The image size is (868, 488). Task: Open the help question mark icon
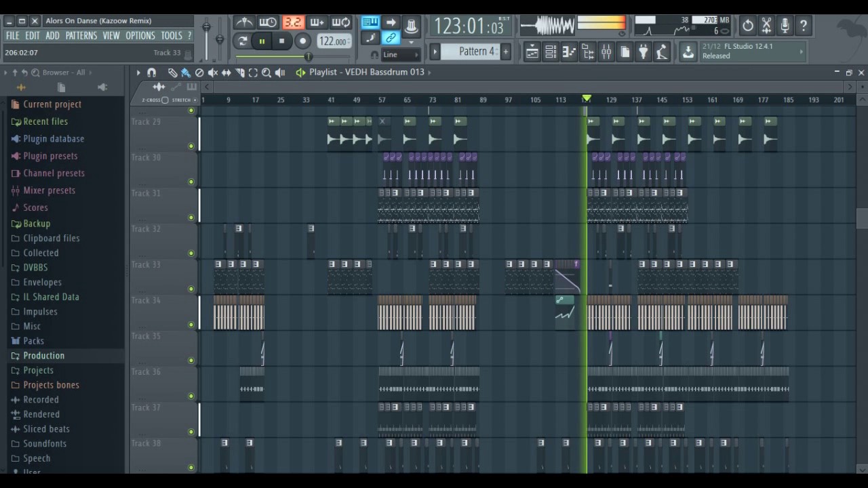(804, 26)
